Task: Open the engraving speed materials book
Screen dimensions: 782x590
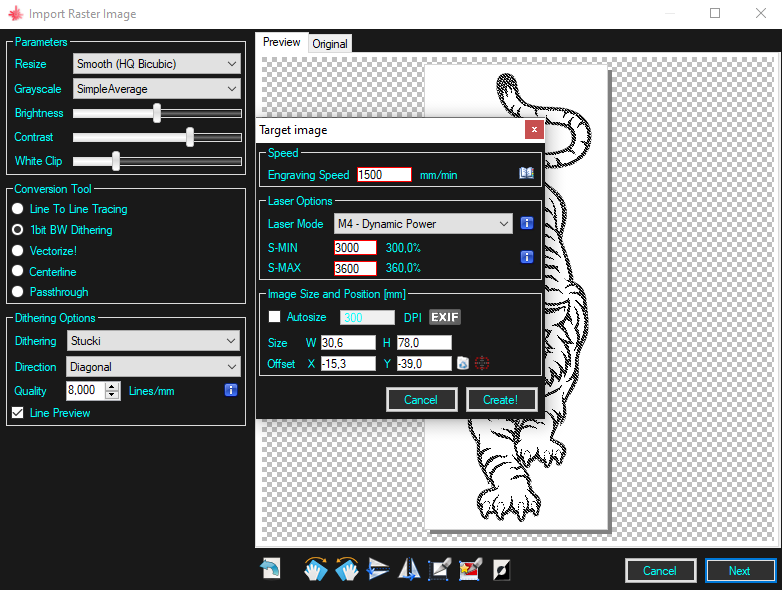Action: click(x=527, y=174)
